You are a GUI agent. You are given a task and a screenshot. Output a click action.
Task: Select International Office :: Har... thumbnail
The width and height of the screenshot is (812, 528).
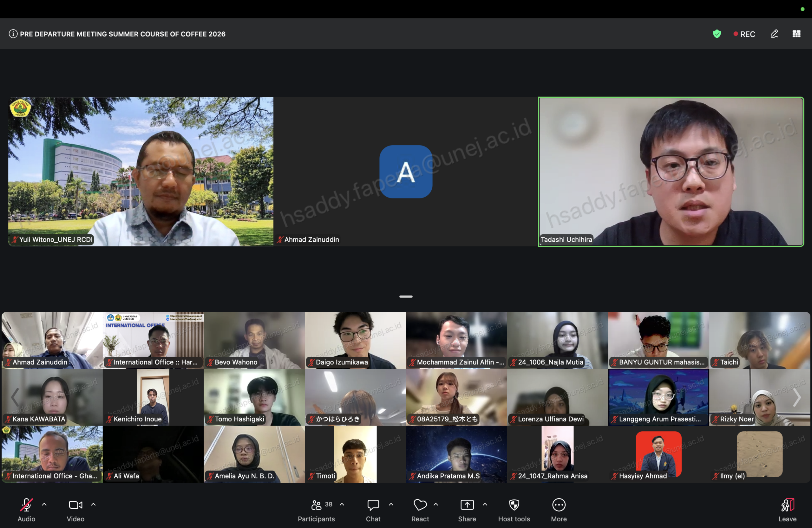coord(153,340)
